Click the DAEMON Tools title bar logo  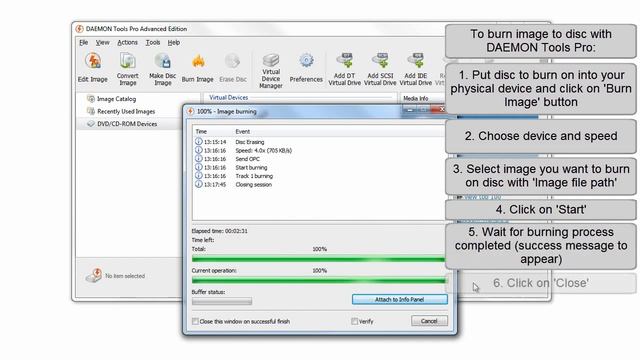coord(80,29)
